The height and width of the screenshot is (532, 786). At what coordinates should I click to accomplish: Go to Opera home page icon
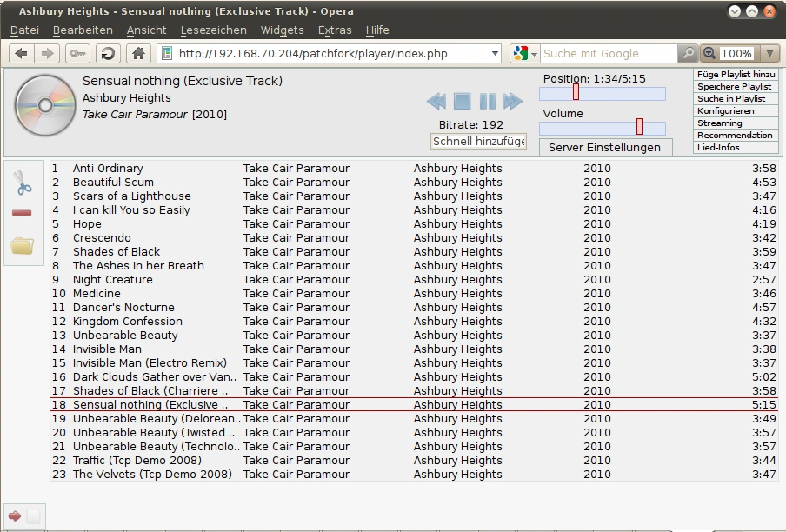(137, 54)
